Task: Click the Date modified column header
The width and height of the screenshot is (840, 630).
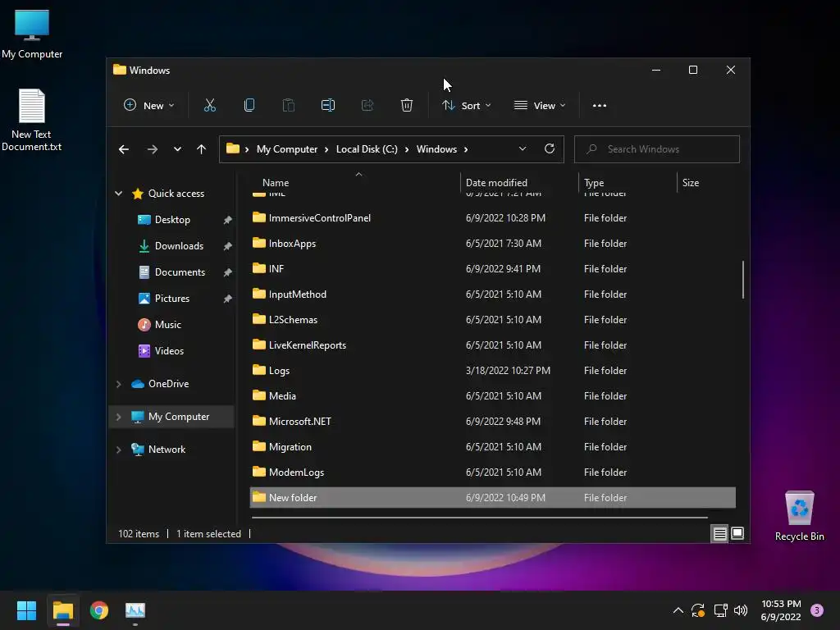Action: pos(519,183)
